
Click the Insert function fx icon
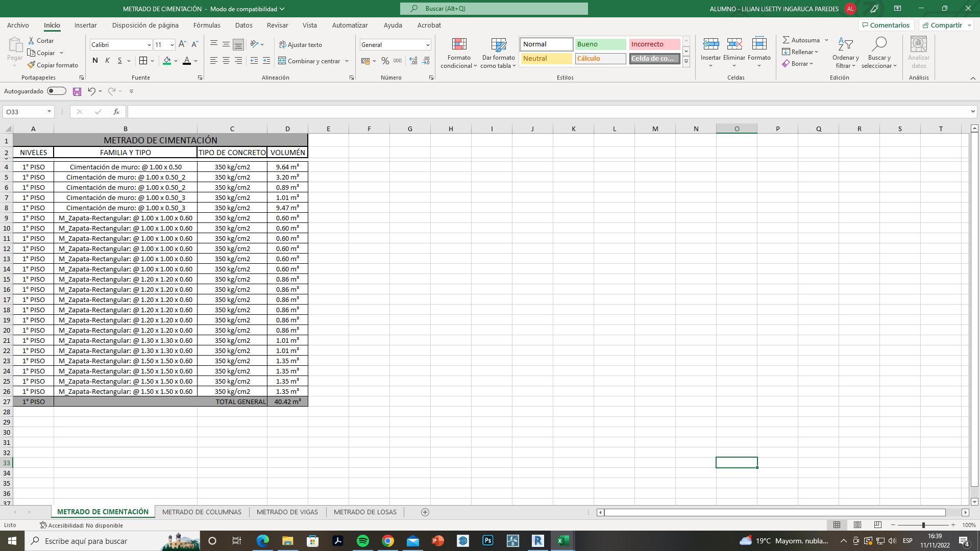tap(116, 112)
